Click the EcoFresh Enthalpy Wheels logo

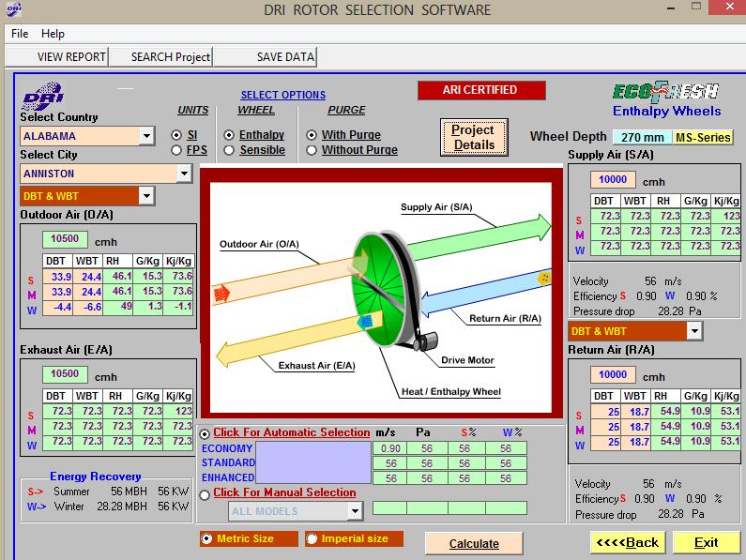click(x=666, y=99)
